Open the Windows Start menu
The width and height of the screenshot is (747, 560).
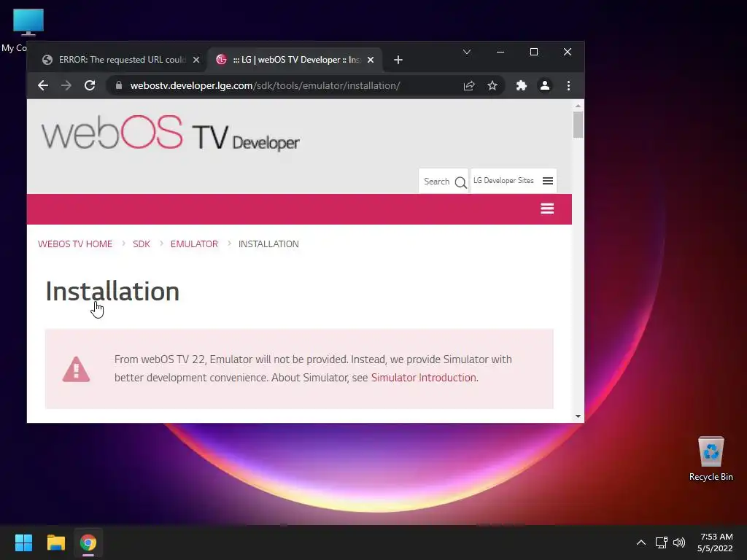[x=23, y=542]
